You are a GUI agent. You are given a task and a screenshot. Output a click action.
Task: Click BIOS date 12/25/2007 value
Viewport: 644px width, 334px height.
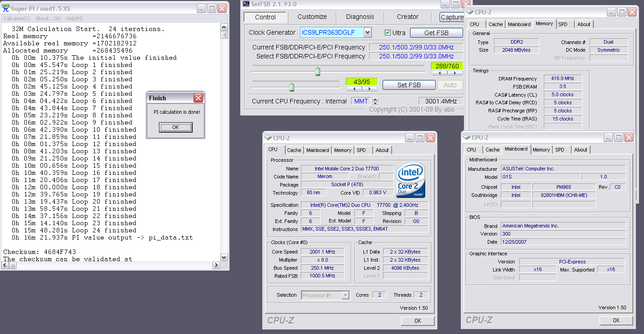[x=563, y=242]
